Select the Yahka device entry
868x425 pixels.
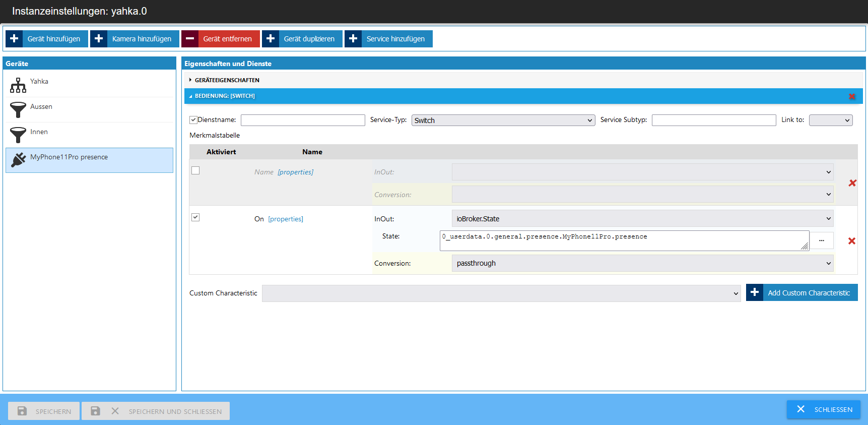click(x=90, y=85)
